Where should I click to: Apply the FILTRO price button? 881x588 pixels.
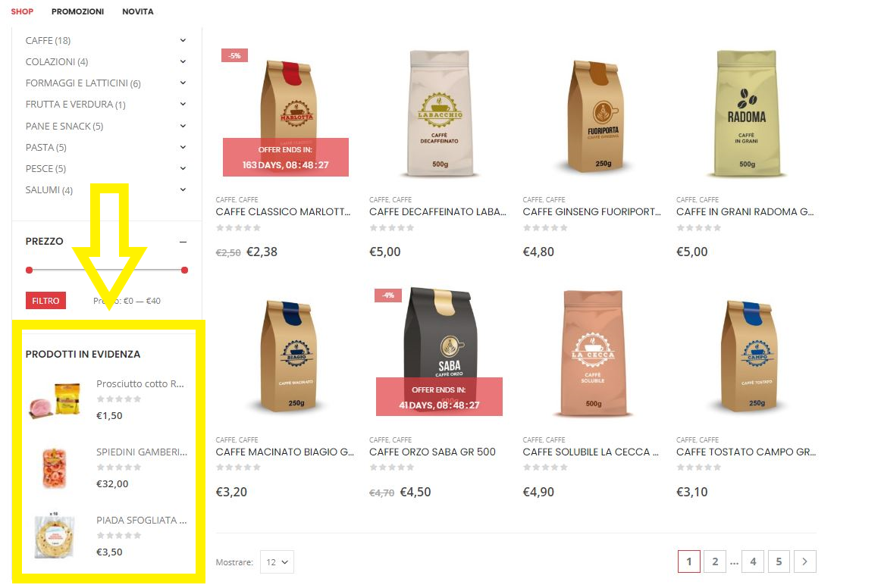pos(45,301)
